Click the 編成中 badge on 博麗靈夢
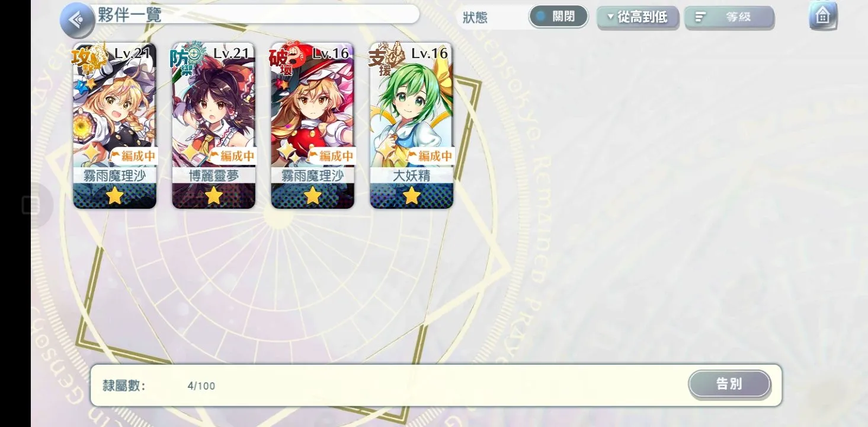Screen dimensions: 868x427 (232, 156)
